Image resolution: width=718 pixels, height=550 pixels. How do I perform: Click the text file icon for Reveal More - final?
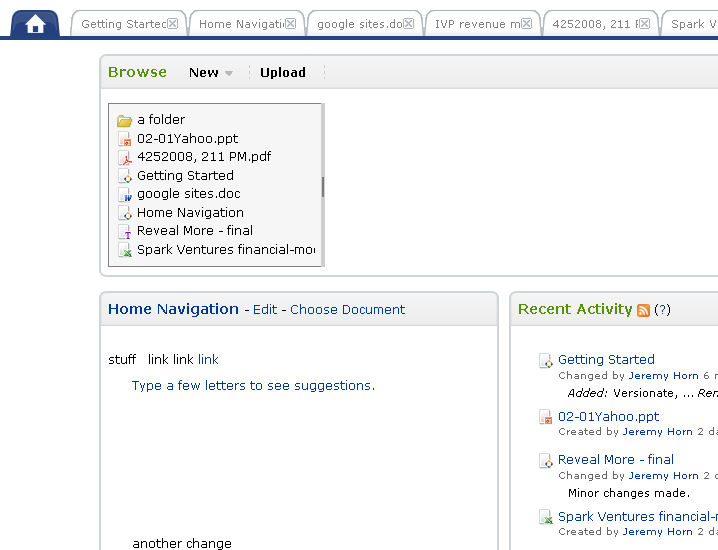[125, 231]
